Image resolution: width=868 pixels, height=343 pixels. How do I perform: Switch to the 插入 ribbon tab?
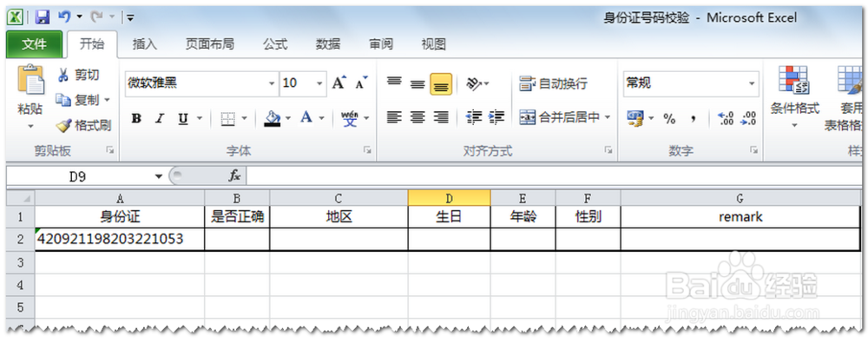tap(144, 44)
